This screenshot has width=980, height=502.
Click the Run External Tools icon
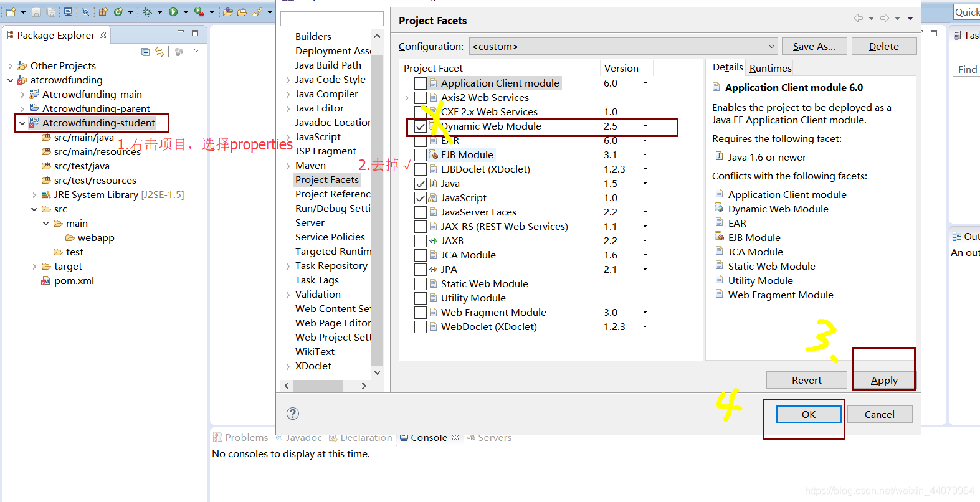pos(199,12)
